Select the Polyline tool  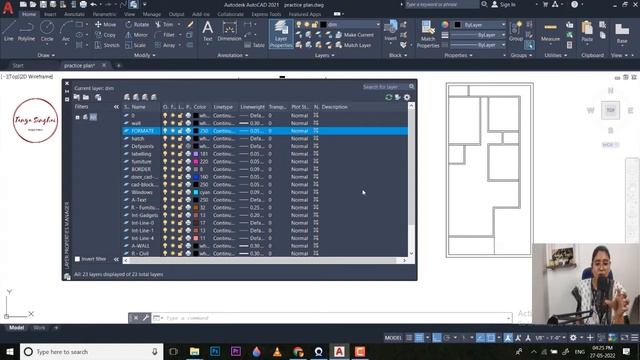click(x=26, y=31)
